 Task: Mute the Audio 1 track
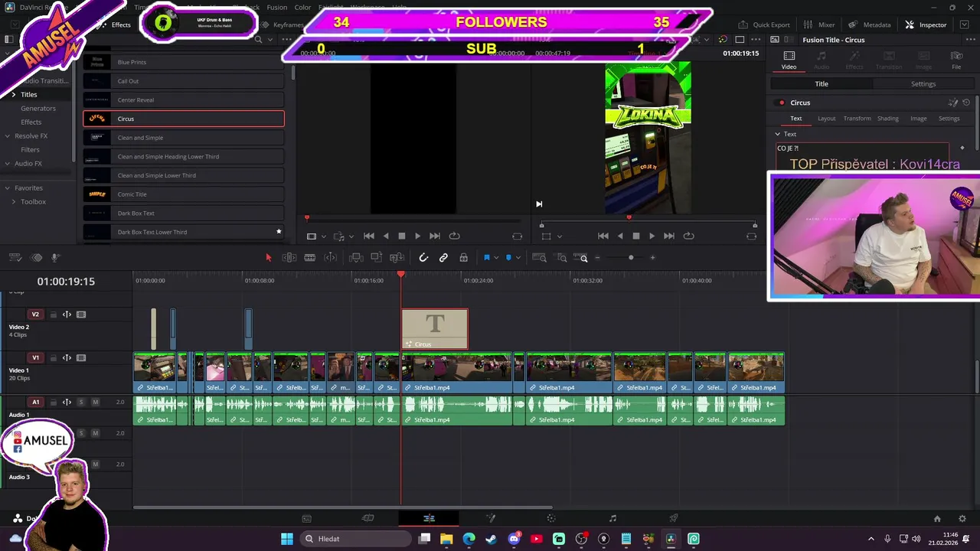(x=96, y=402)
